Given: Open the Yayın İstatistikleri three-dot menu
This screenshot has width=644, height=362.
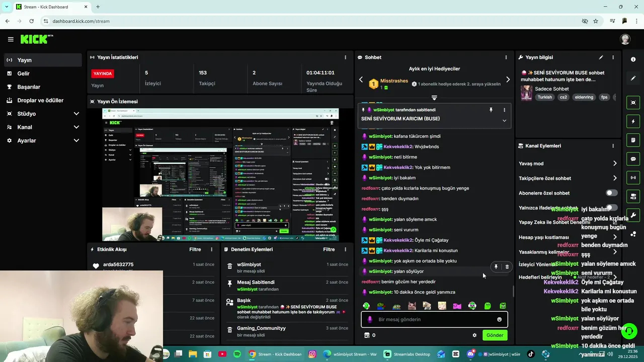Looking at the screenshot, I should click(345, 57).
